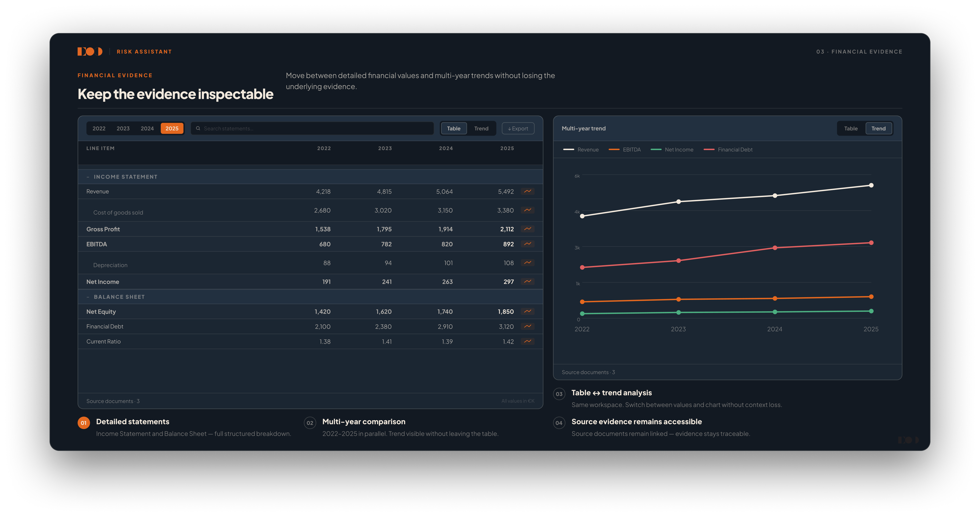Click Revenue data point for 2025 on chart

(871, 185)
